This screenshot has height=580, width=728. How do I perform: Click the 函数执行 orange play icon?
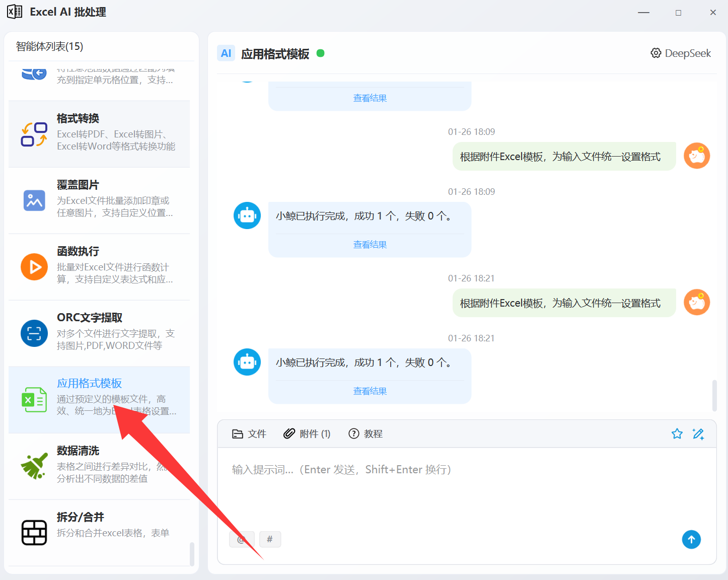point(34,267)
